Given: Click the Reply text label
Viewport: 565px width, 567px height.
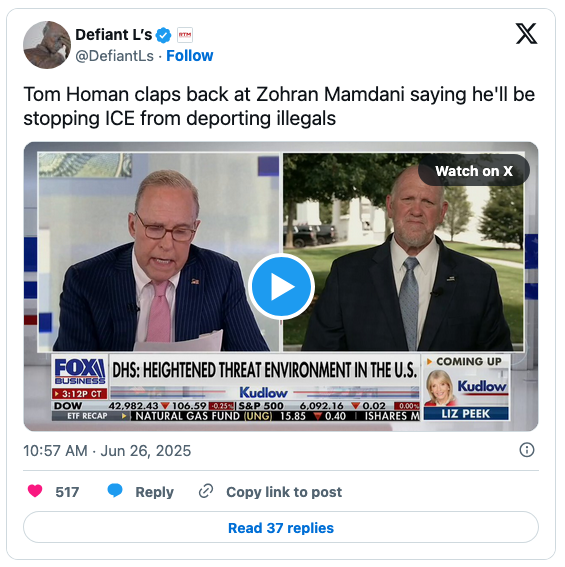Looking at the screenshot, I should pyautogui.click(x=154, y=492).
